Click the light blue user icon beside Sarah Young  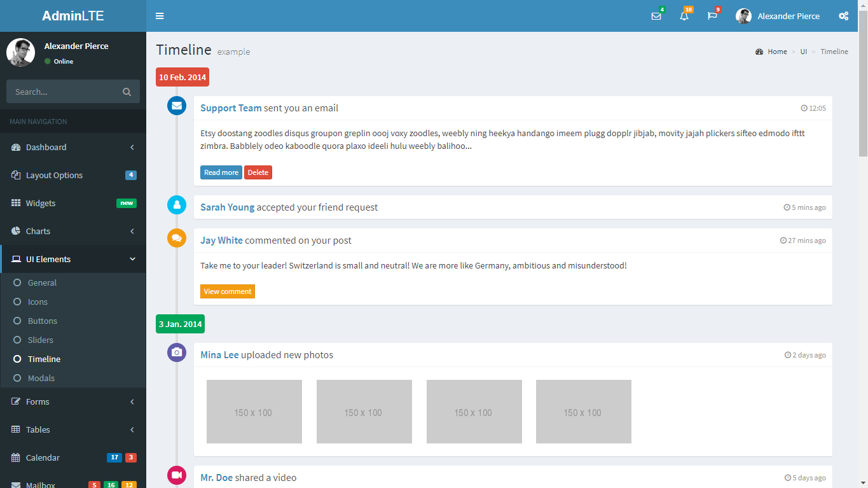pos(176,205)
